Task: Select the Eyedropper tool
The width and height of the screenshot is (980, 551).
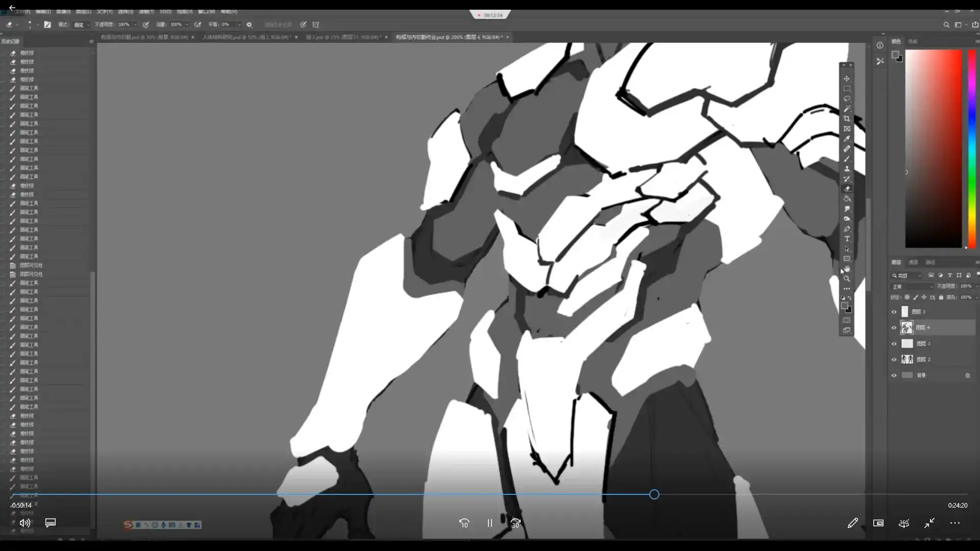Action: (847, 139)
